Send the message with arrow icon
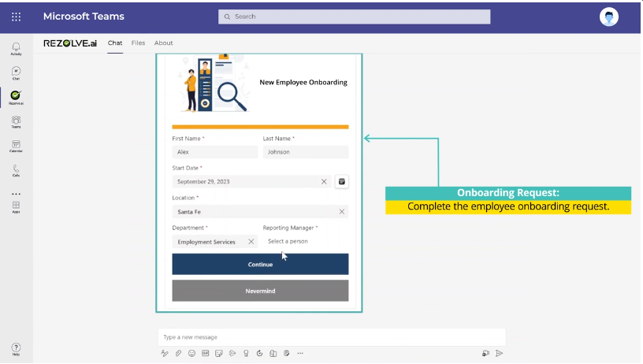 (x=499, y=353)
